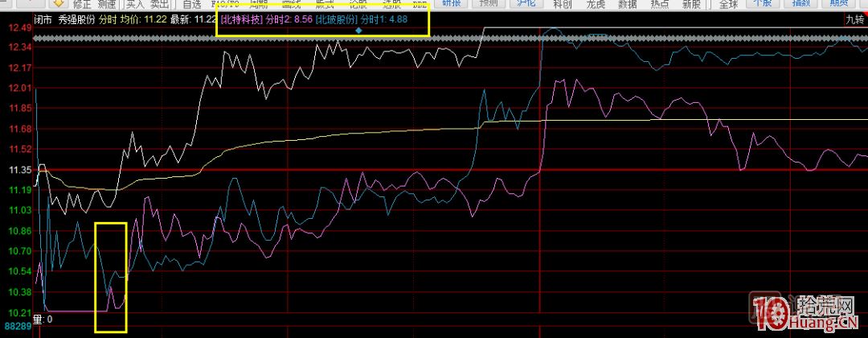Screen dimensions: 868x338
Task: Click the blue diamond marker under legend
Action: point(358,31)
